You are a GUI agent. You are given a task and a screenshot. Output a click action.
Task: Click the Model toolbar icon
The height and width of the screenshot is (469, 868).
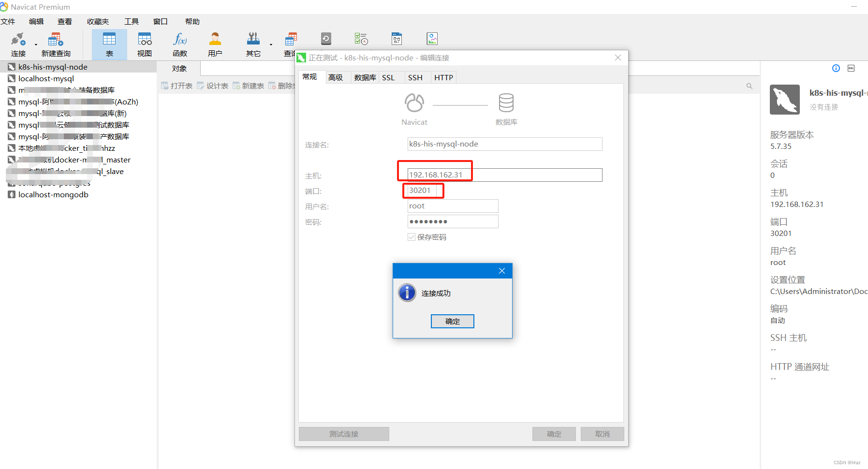tap(397, 39)
